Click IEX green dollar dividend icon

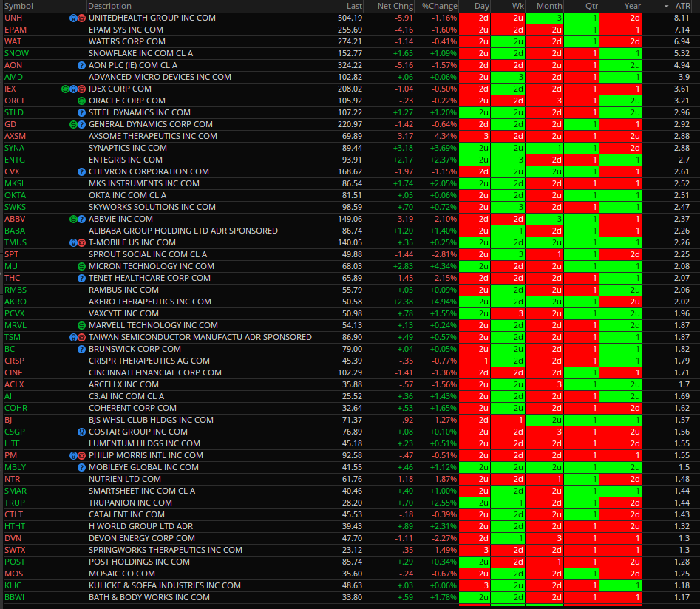[x=65, y=89]
